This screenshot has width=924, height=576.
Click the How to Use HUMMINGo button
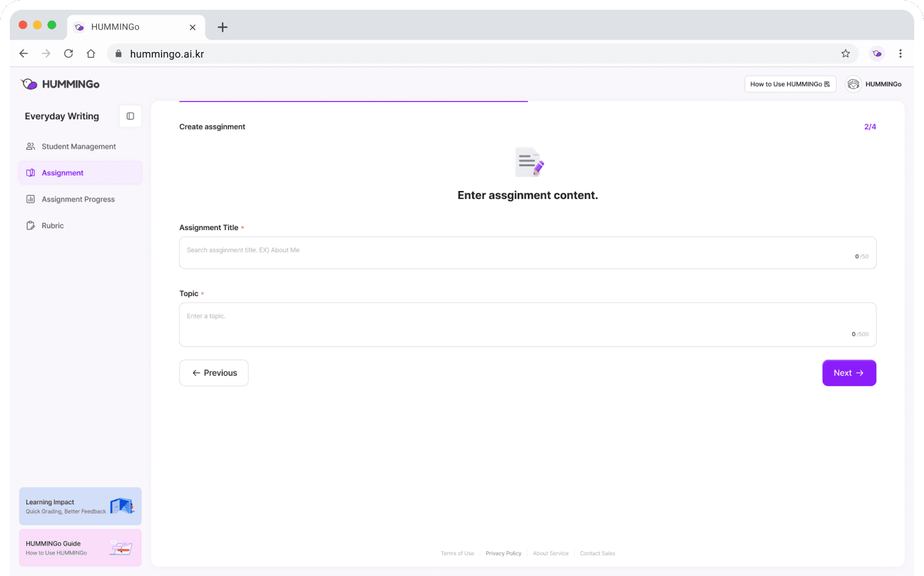tap(789, 84)
